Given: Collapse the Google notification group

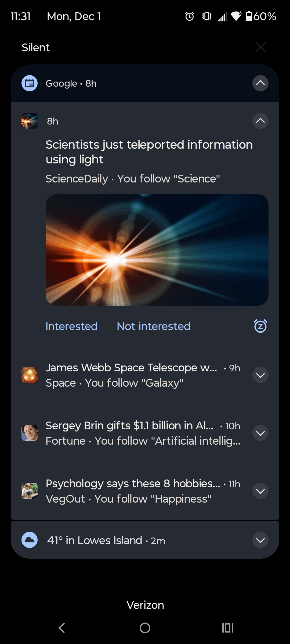Looking at the screenshot, I should 260,83.
